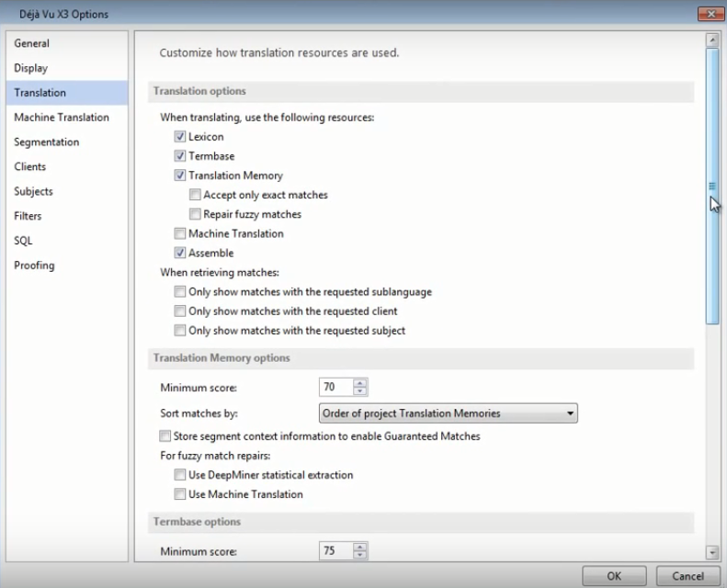Check Use Machine Translation for fuzzy repairs
The height and width of the screenshot is (588, 727).
coord(180,494)
